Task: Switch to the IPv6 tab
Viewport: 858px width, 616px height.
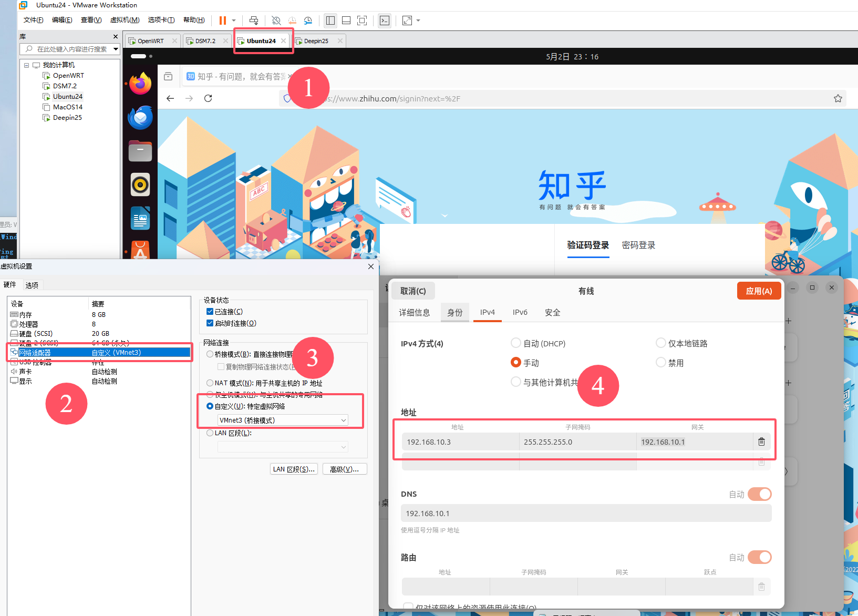Action: click(x=520, y=312)
